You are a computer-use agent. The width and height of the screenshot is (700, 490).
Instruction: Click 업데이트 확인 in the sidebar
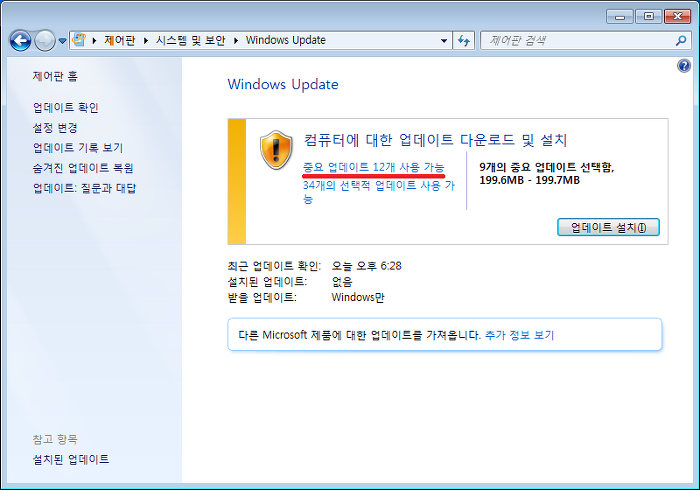pos(66,108)
